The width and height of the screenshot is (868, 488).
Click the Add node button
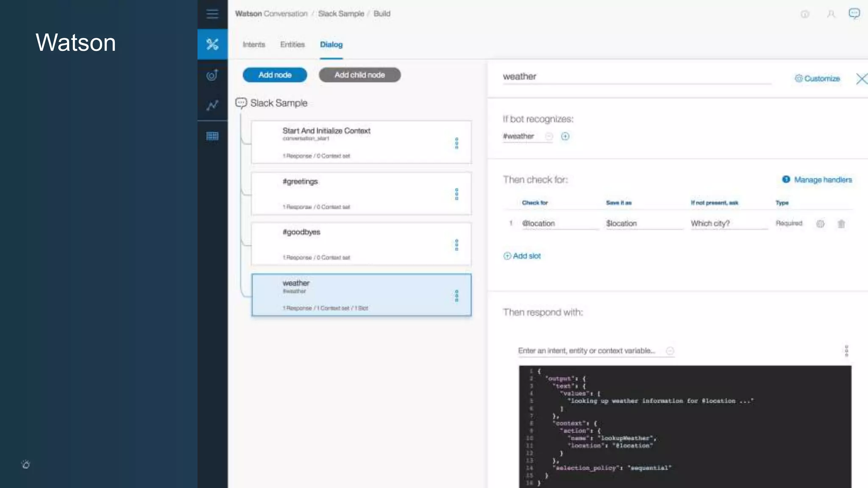275,75
